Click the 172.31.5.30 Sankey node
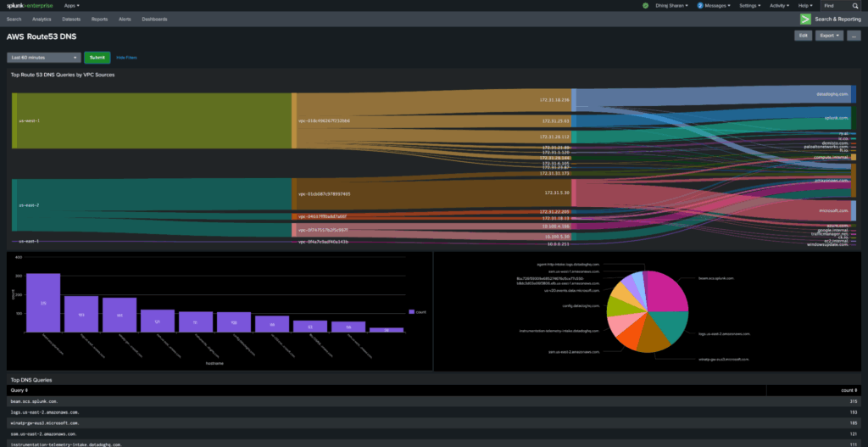The height and width of the screenshot is (447, 868). click(x=574, y=193)
